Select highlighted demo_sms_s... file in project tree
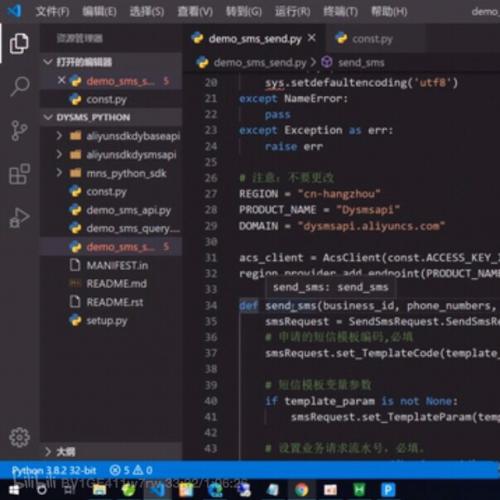This screenshot has height=500, width=500. [x=111, y=247]
